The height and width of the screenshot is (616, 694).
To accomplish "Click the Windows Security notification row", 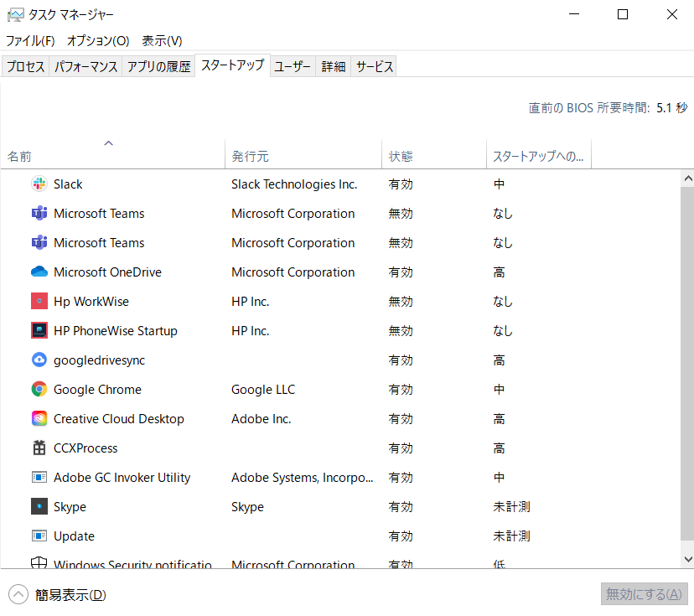I will [340, 562].
